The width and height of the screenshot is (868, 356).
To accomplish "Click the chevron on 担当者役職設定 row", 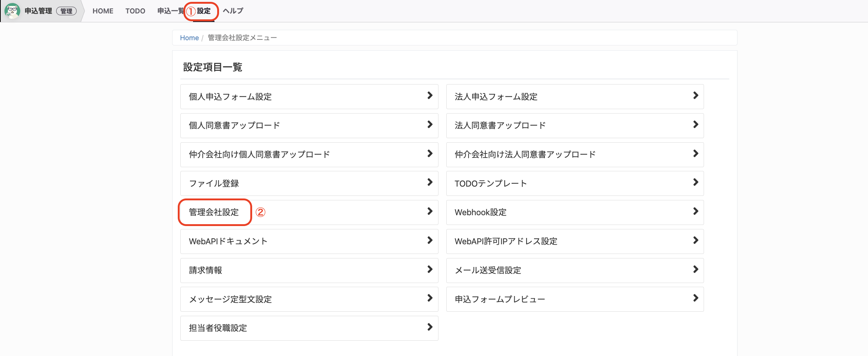I will click(x=430, y=327).
